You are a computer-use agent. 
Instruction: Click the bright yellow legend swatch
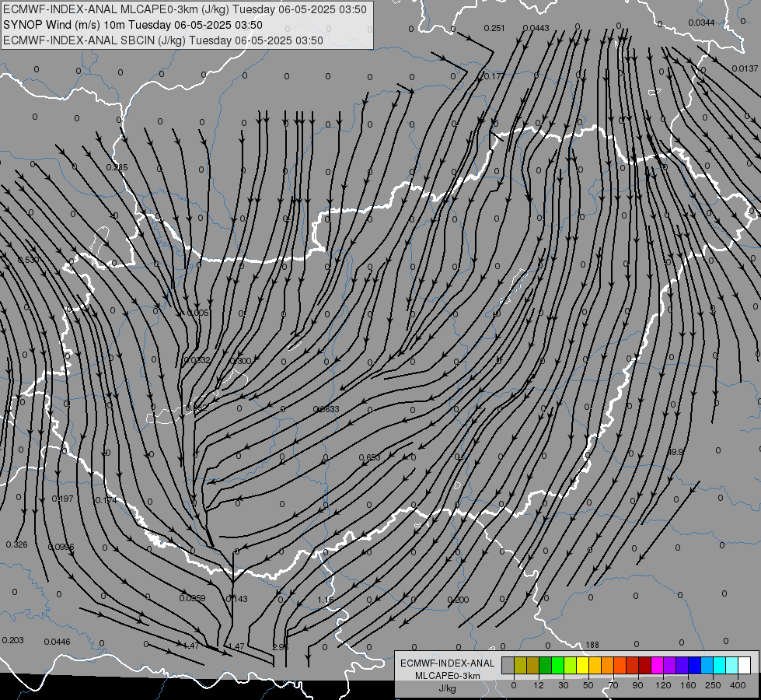click(583, 666)
